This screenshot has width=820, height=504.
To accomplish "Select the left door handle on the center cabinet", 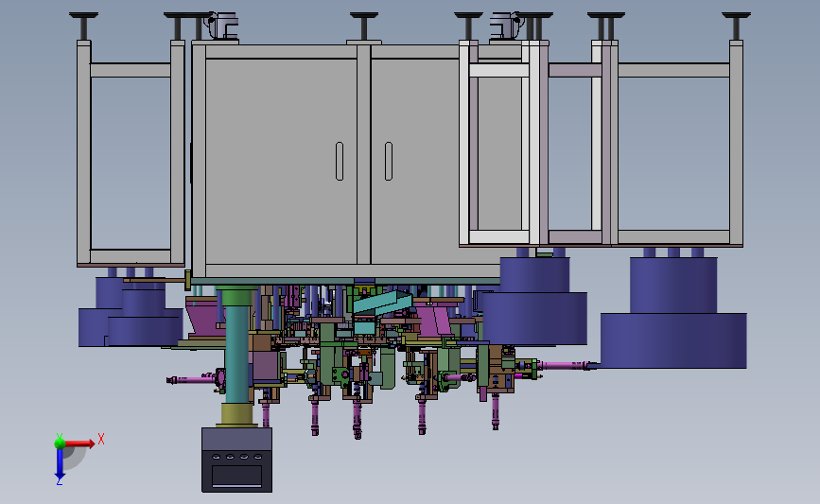I will pyautogui.click(x=340, y=161).
